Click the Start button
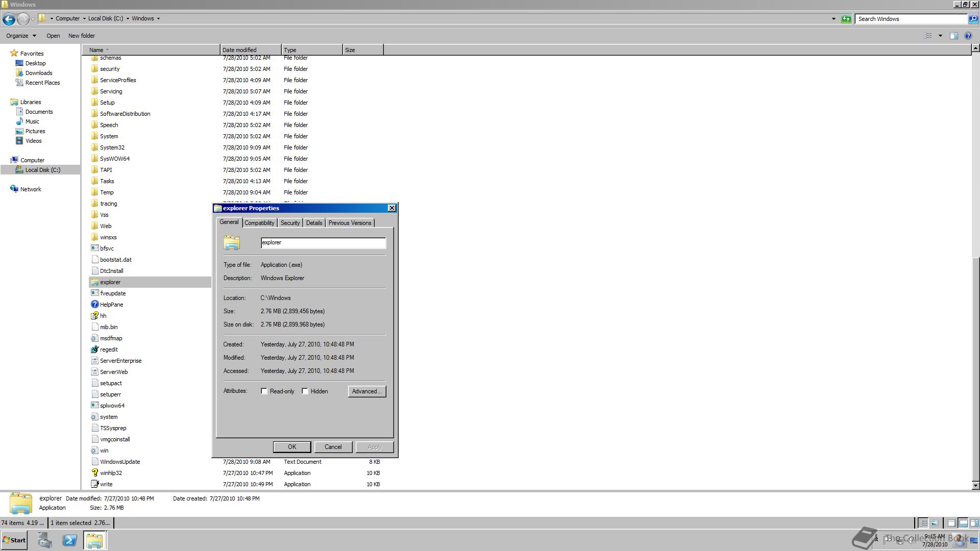The image size is (980, 551). [x=14, y=540]
